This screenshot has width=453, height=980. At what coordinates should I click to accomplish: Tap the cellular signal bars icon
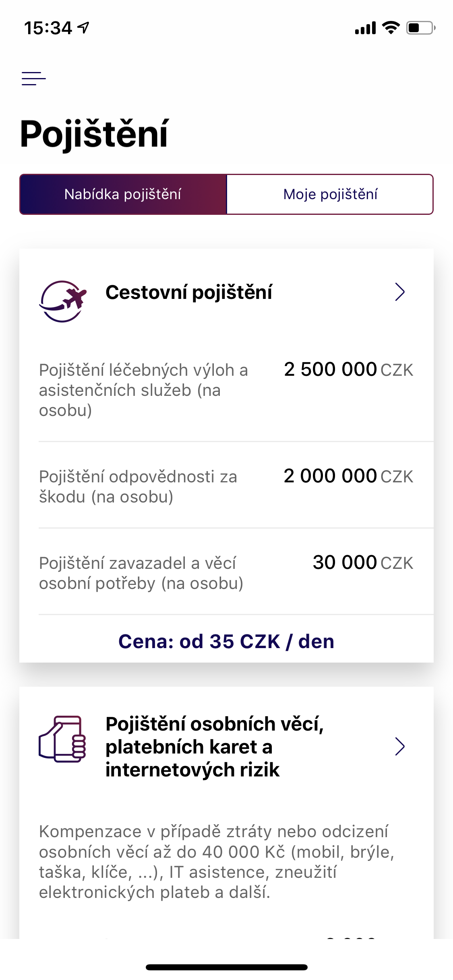(x=365, y=28)
